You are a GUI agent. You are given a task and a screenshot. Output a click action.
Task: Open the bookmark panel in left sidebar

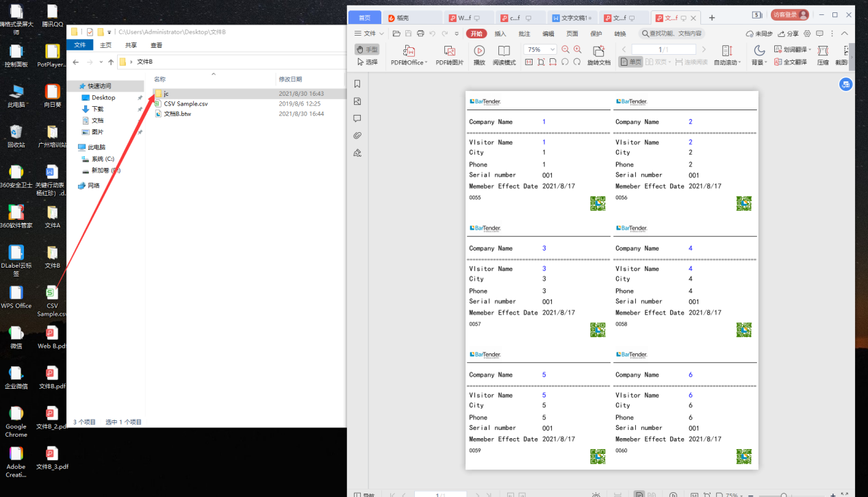point(357,84)
